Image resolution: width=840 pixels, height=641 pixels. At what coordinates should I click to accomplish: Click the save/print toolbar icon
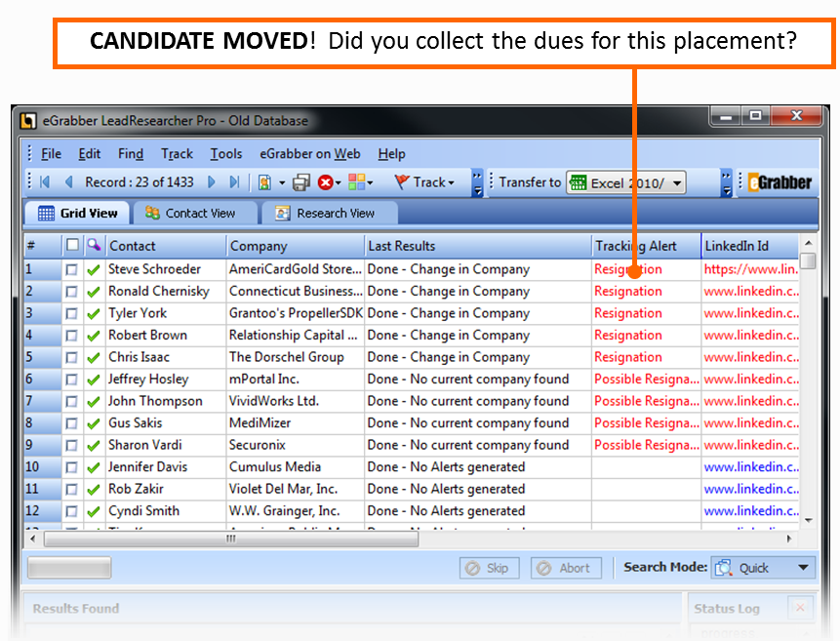click(301, 182)
